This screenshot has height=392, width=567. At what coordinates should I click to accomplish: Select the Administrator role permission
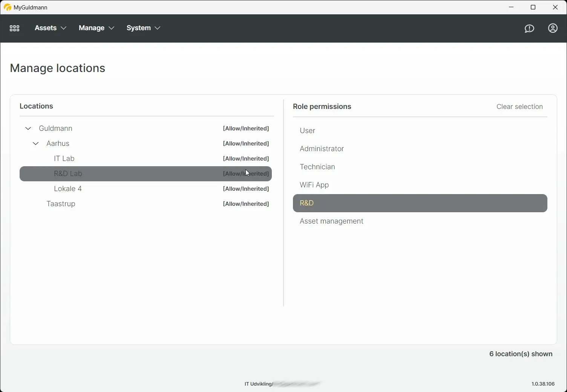tap(322, 149)
